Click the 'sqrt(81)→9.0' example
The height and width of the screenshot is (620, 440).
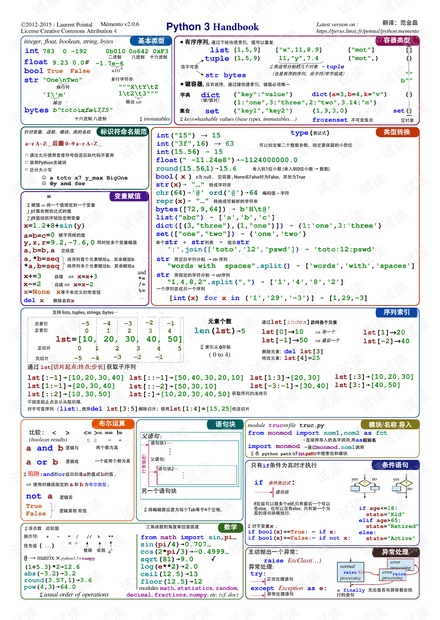167,559
